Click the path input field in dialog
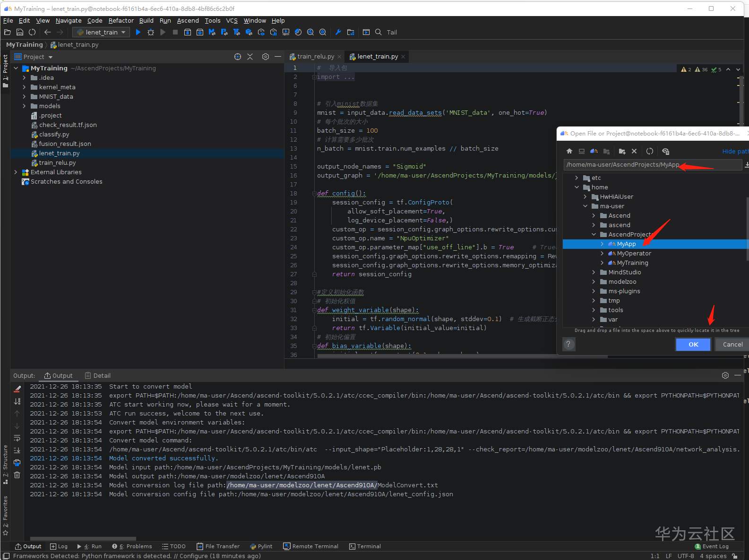The image size is (749, 560). [x=652, y=165]
